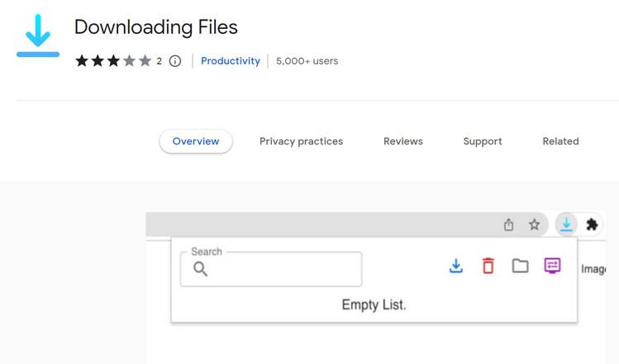This screenshot has height=364, width=619.
Task: Click the purple screen transfer icon
Action: (552, 266)
